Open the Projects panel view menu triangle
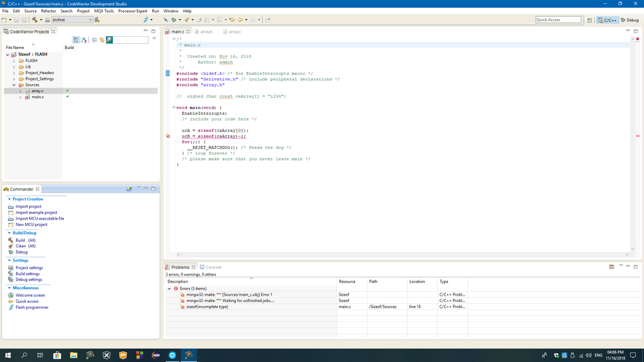Viewport: 644px width, 362px height. (155, 39)
